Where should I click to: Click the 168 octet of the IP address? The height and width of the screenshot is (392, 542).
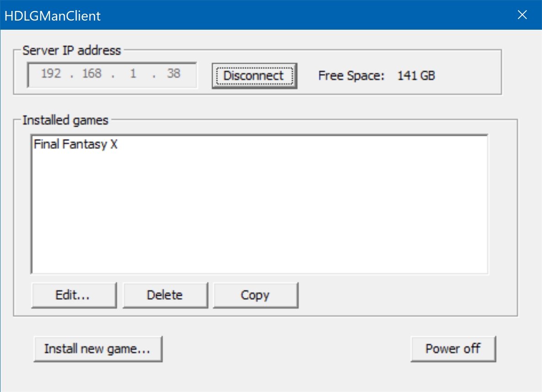coord(91,74)
